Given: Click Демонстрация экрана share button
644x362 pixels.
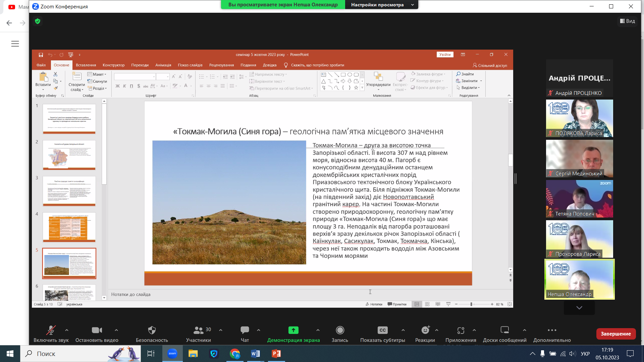Looking at the screenshot, I should [x=293, y=330].
